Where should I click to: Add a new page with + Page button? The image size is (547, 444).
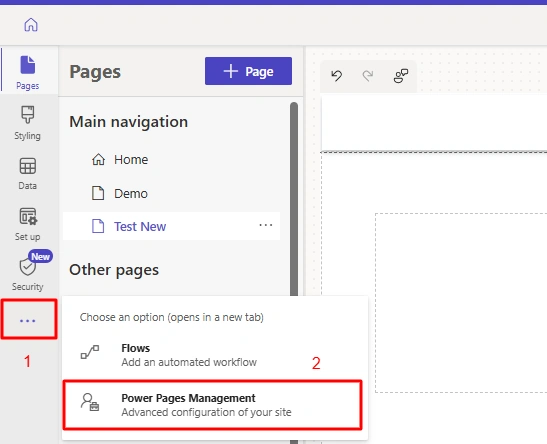pyautogui.click(x=248, y=71)
